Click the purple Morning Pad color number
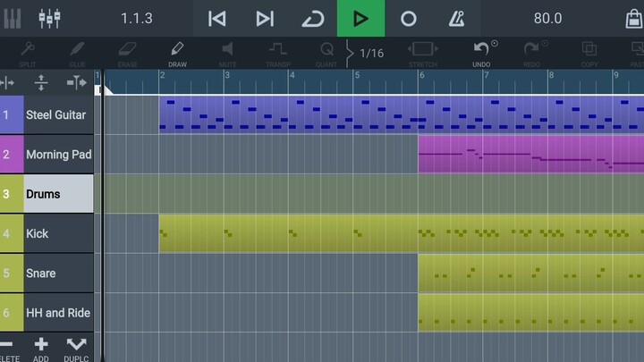Image resolution: width=644 pixels, height=362 pixels. coord(7,155)
